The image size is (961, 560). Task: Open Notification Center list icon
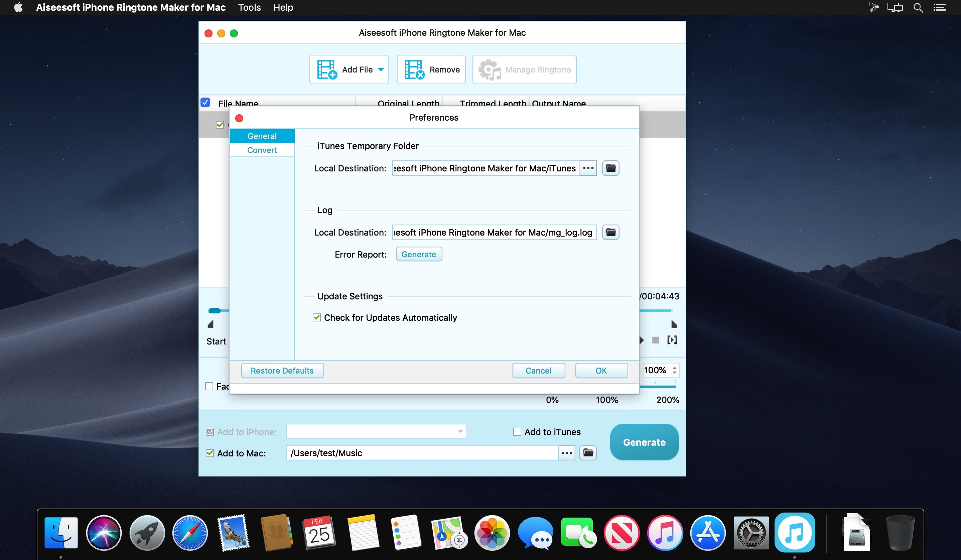click(939, 7)
